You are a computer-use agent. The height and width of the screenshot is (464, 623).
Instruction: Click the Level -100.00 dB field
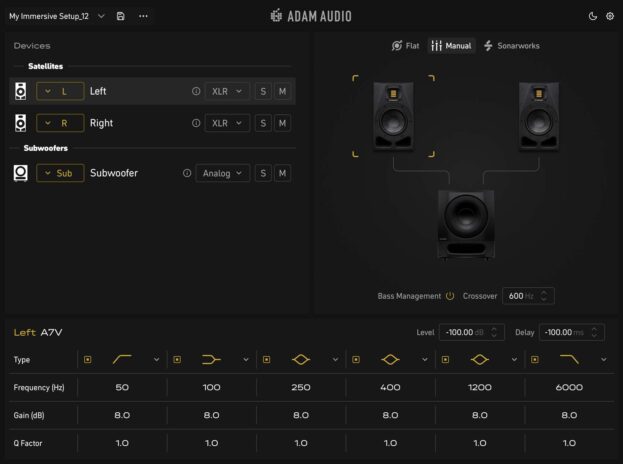[472, 333]
